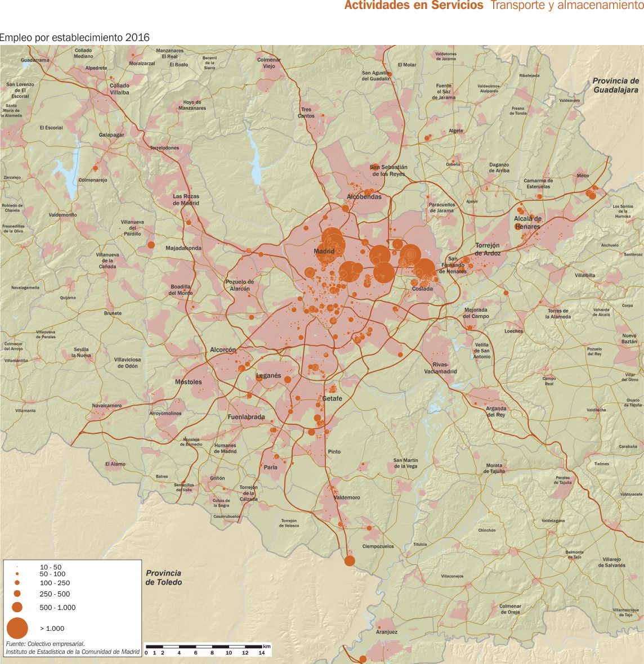This screenshot has width=644, height=664.
Task: Select the Getafe label on the map
Action: tap(332, 398)
